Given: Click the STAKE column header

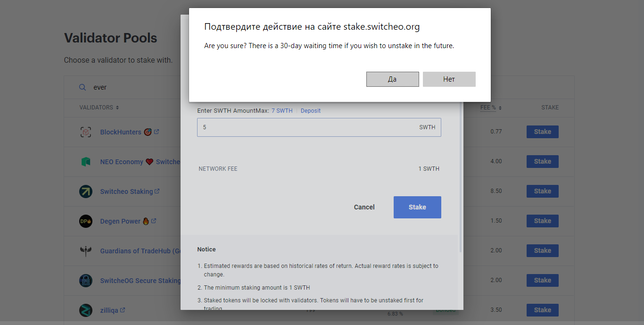Looking at the screenshot, I should tap(550, 108).
